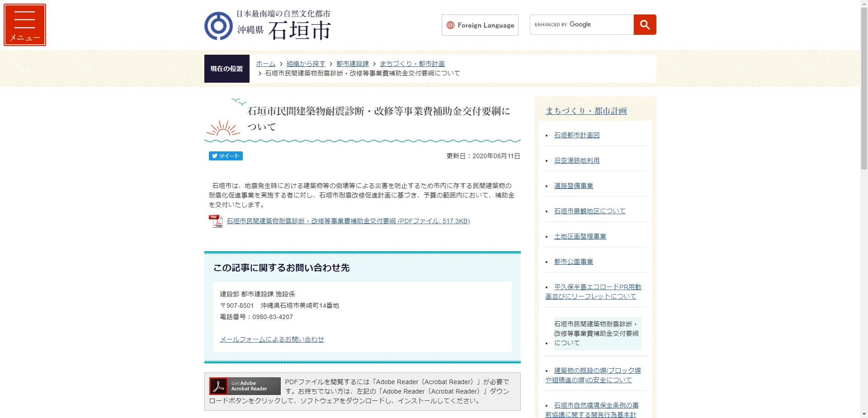Open 組織から探す from the breadcrumb
Image resolution: width=868 pixels, height=418 pixels.
[305, 64]
